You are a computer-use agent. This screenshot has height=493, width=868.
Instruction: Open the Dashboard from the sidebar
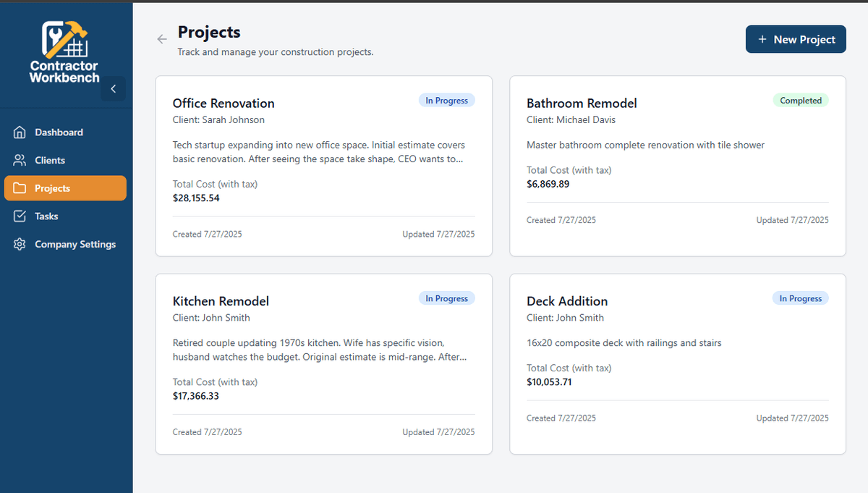click(x=20, y=132)
